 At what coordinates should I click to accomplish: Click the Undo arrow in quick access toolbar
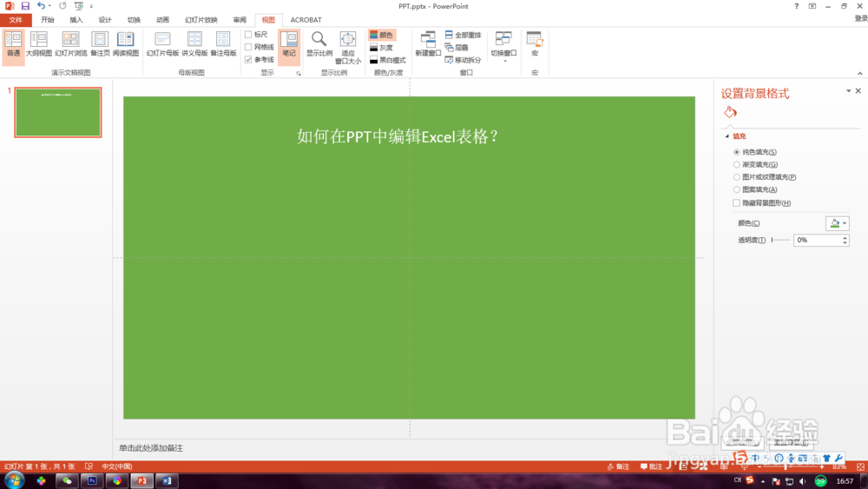[x=41, y=6]
